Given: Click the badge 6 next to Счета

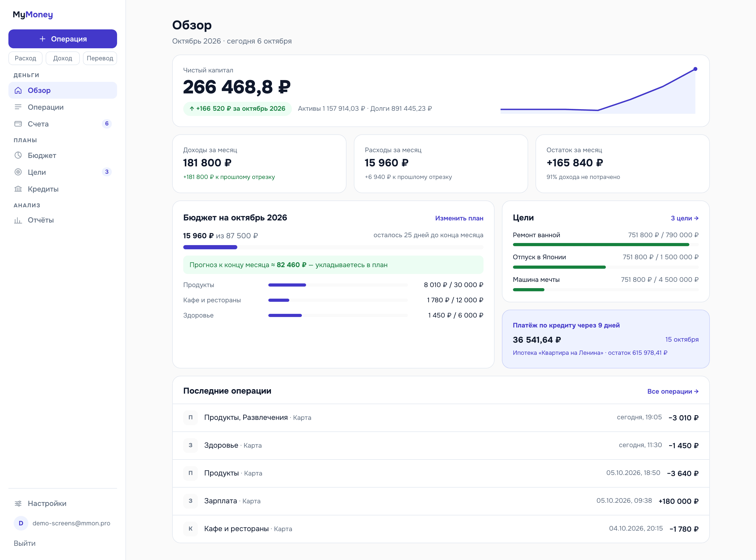Looking at the screenshot, I should pos(107,124).
